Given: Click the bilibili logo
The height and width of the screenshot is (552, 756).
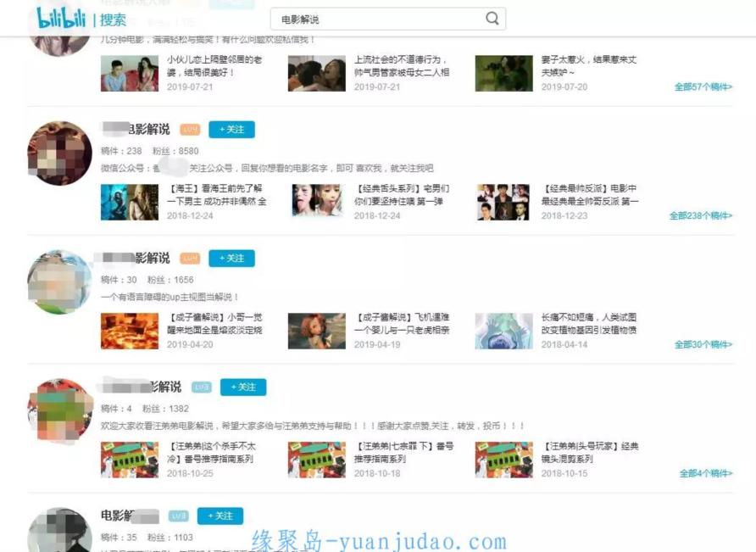Looking at the screenshot, I should click(61, 19).
